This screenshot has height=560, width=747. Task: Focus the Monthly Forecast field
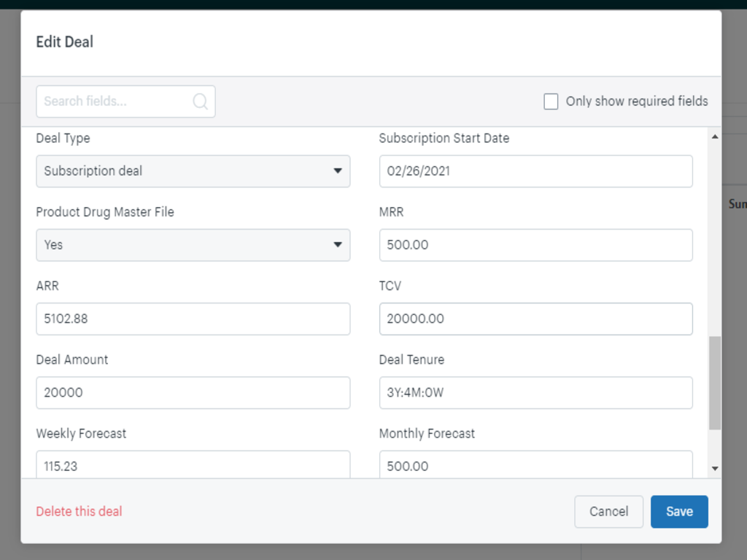535,465
